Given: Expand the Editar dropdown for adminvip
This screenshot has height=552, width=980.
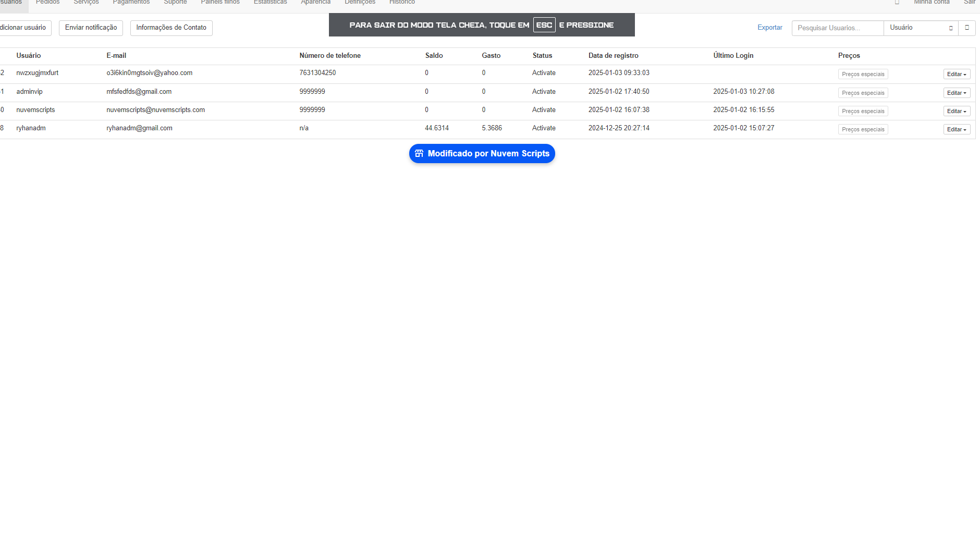Looking at the screenshot, I should coord(957,93).
